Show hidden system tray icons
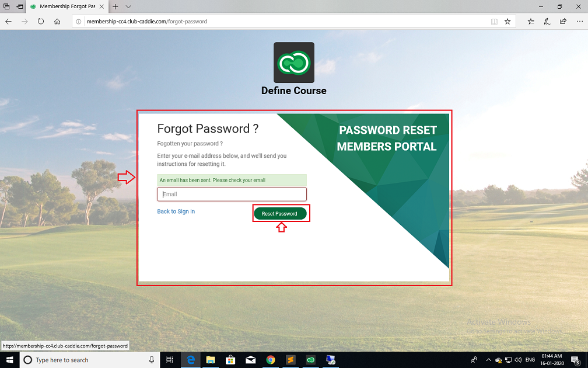588x368 pixels. [x=488, y=360]
